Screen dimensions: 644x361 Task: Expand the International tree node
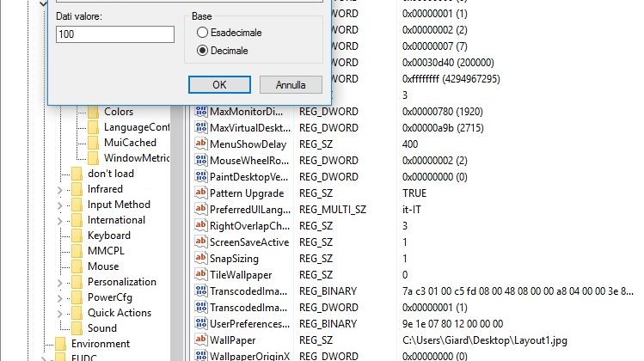click(x=60, y=221)
